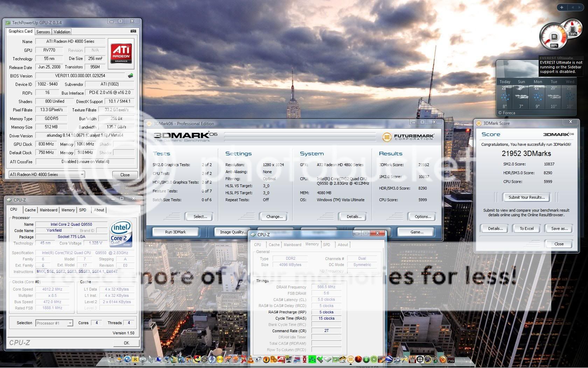Click Submit Your Results button
This screenshot has height=368, width=588.
(x=526, y=197)
